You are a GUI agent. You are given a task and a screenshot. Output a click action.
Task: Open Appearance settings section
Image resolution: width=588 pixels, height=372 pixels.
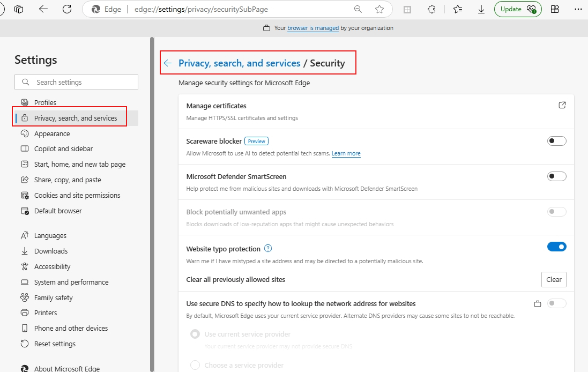point(77,133)
